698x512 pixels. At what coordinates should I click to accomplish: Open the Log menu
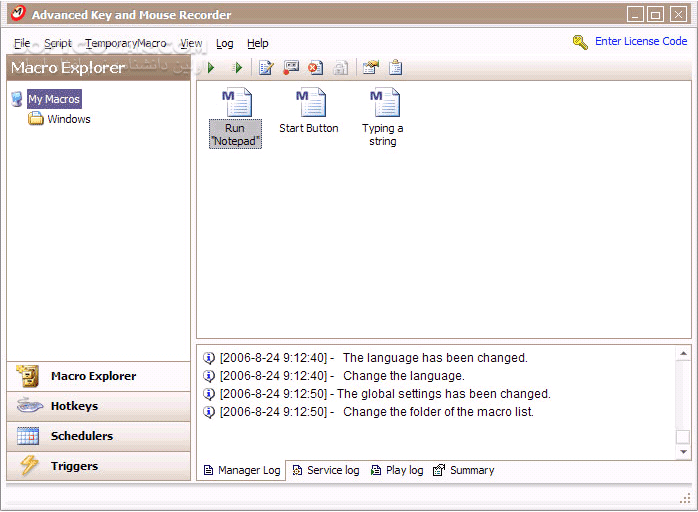pyautogui.click(x=224, y=43)
